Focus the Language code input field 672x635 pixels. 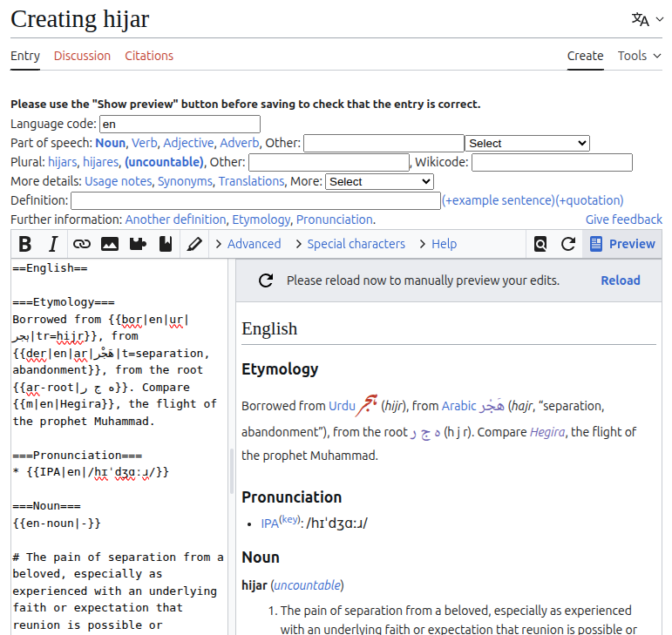(x=180, y=125)
